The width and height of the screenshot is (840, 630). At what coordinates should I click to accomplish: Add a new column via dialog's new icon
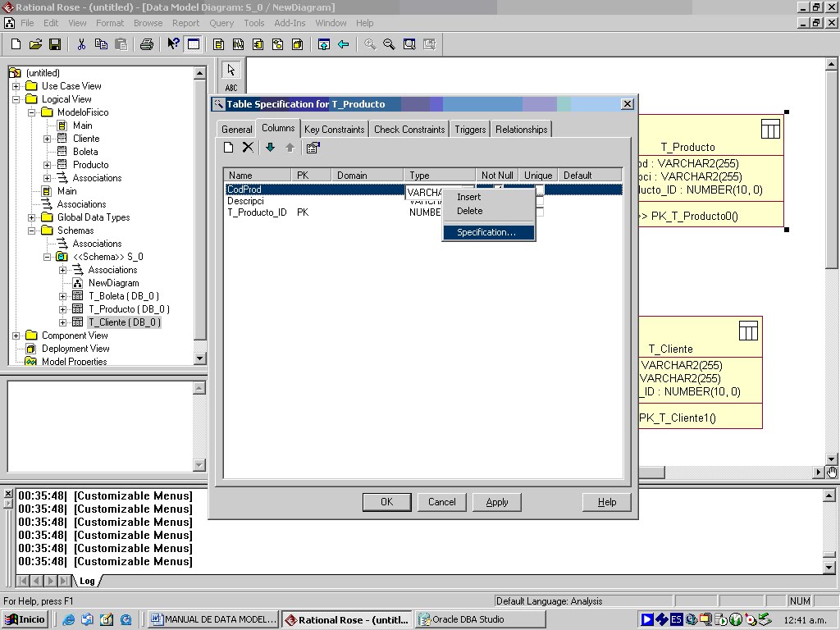tap(229, 148)
